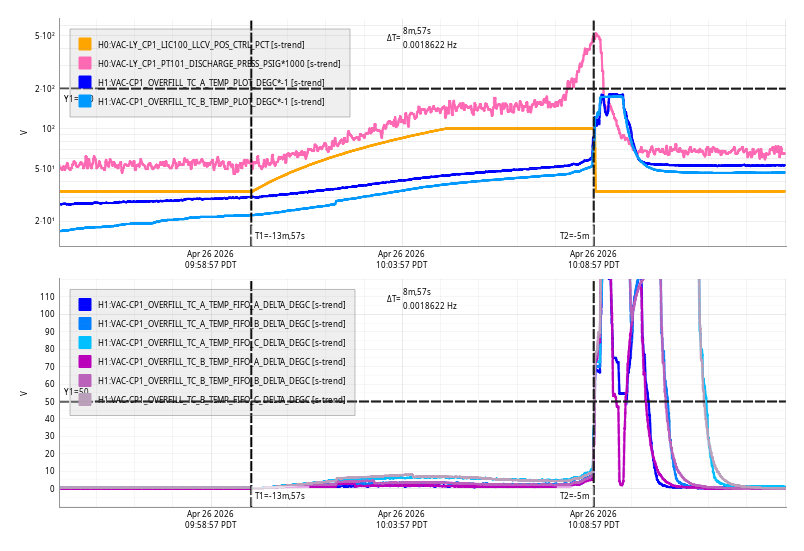
Task: Click the 10:03:57 PDT tick label on bottom axis
Action: click(x=401, y=525)
